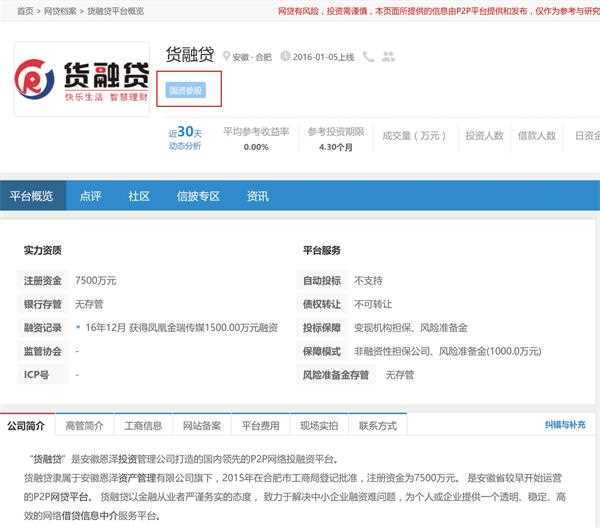Viewport: 600px width, 528px height.
Task: Click the phone icon in the header
Action: 368,57
